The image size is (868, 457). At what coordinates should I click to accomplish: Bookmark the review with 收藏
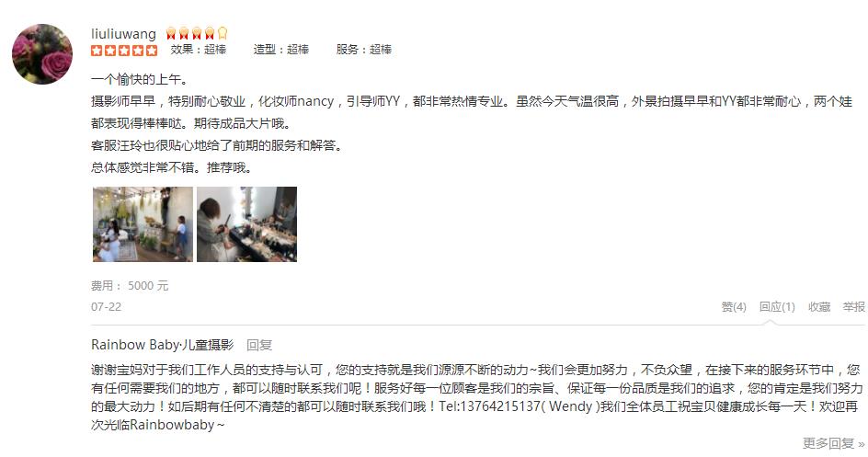(818, 306)
